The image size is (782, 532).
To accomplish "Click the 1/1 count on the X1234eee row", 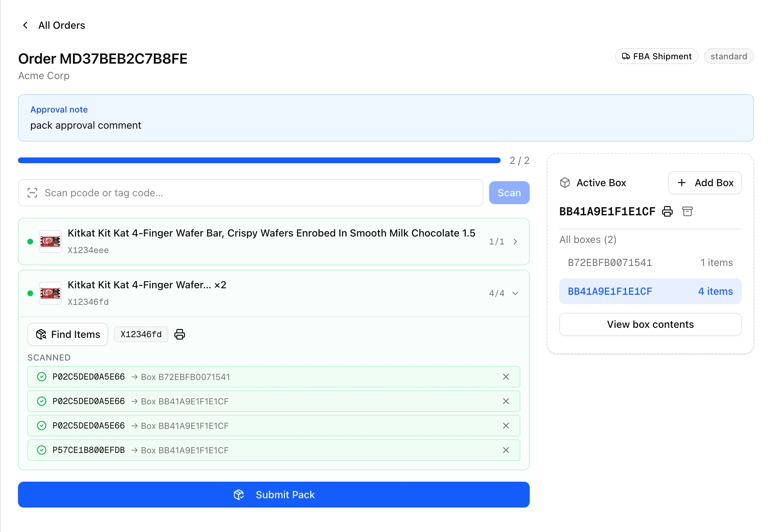I will pyautogui.click(x=497, y=242).
